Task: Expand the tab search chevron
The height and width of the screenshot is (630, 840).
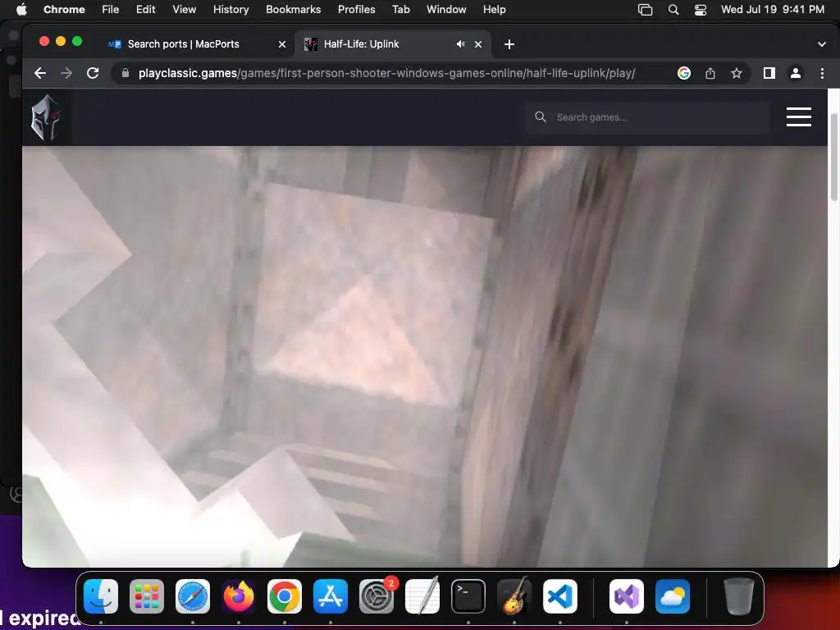Action: (x=821, y=44)
